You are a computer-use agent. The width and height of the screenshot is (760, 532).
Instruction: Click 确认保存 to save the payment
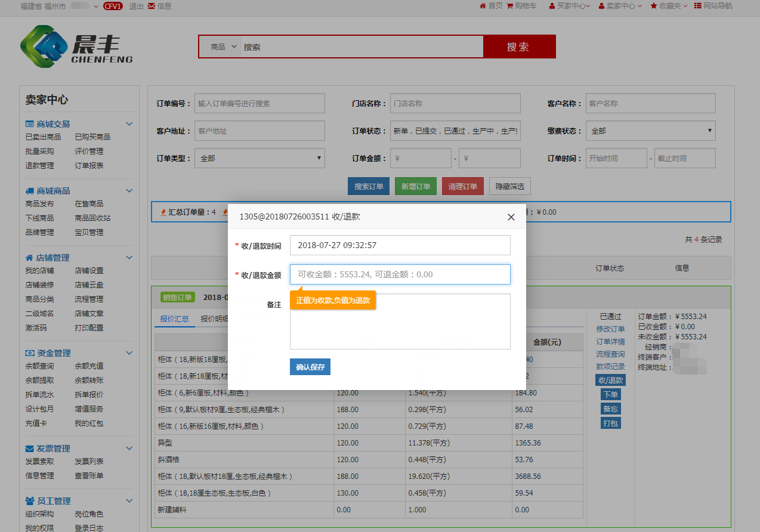310,367
